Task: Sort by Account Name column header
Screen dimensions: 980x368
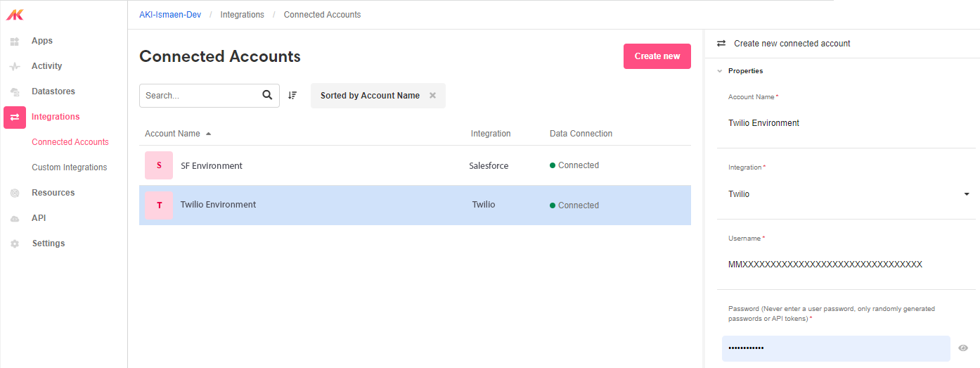Action: 172,134
